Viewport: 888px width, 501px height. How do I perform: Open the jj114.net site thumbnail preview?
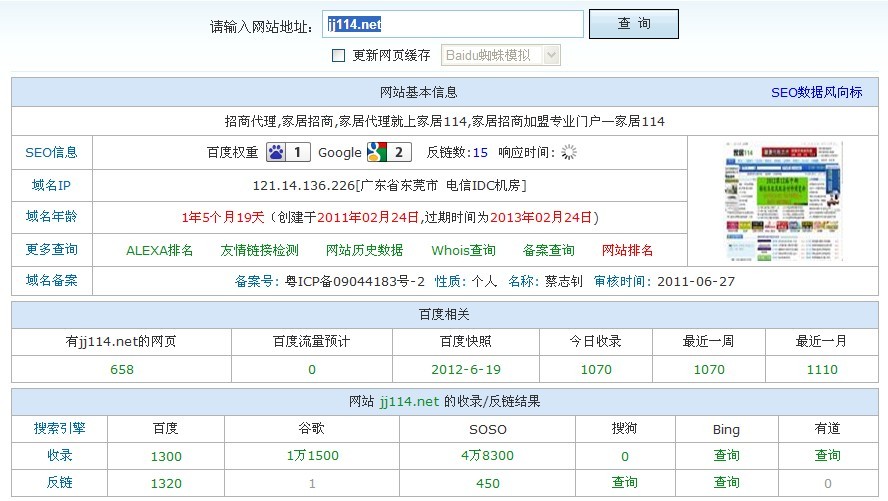pos(784,202)
